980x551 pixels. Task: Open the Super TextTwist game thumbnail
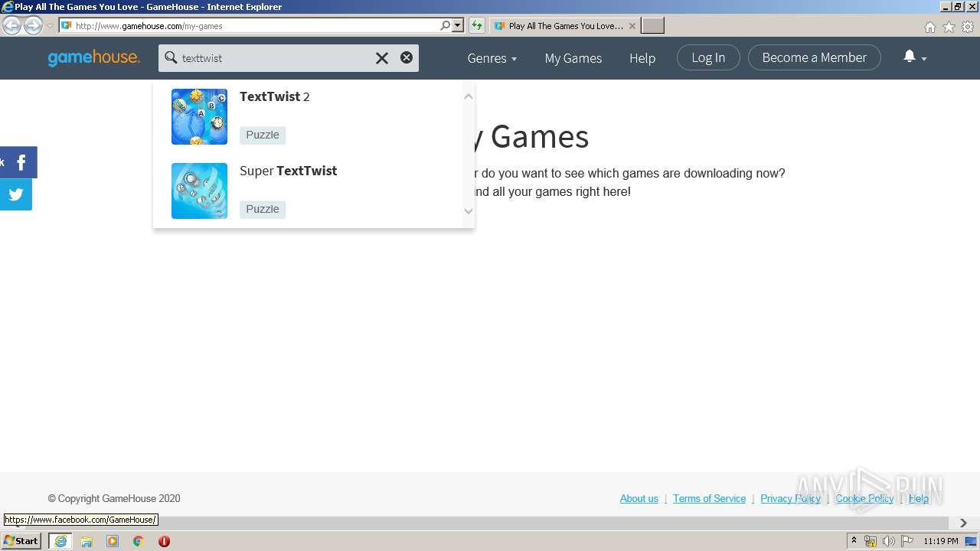[199, 191]
